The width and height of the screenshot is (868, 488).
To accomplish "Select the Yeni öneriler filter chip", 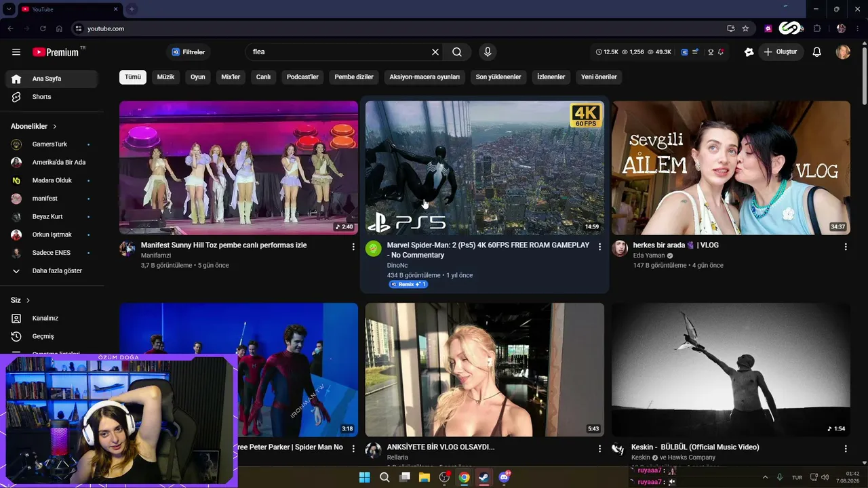I will 599,77.
